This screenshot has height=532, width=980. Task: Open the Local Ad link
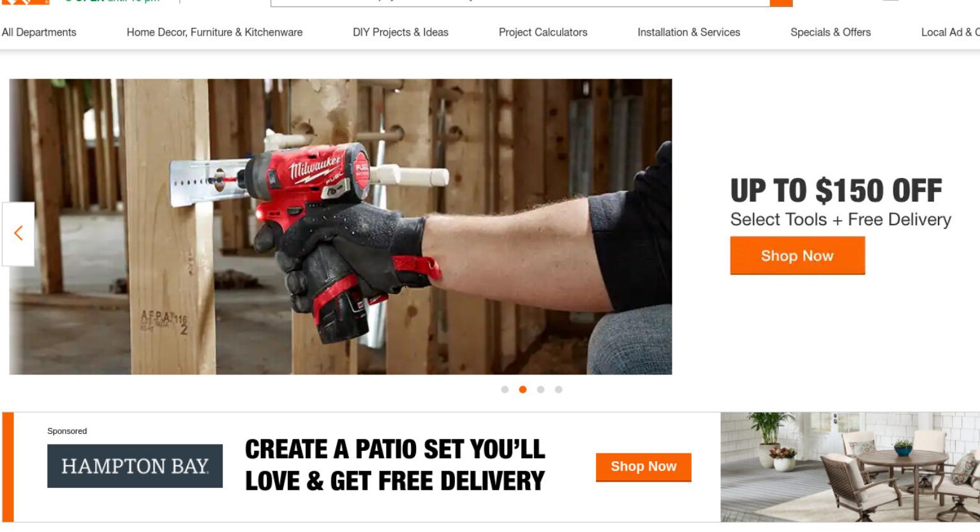950,32
